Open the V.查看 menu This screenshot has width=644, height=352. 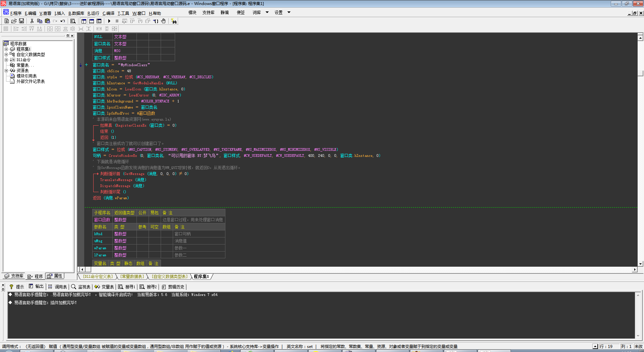pyautogui.click(x=45, y=13)
